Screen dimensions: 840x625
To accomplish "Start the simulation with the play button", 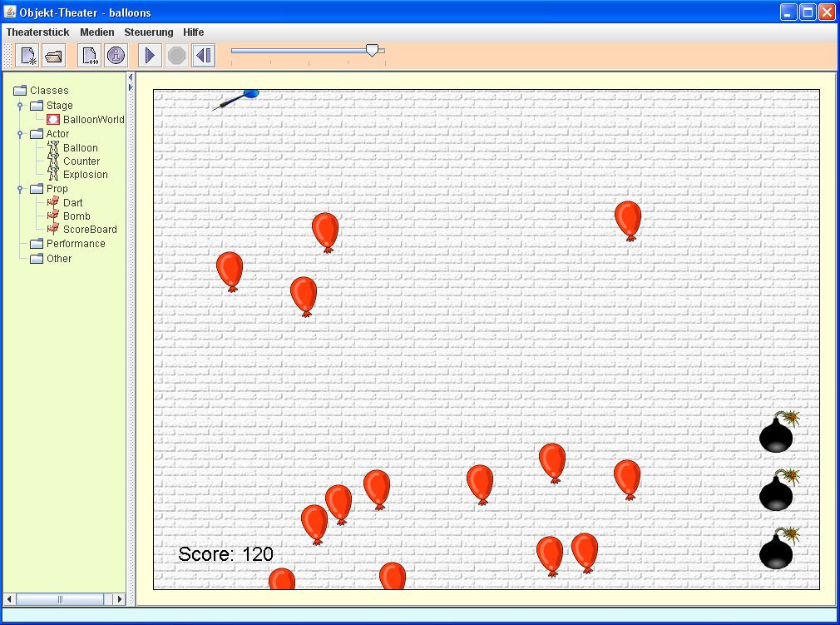I will tap(151, 56).
